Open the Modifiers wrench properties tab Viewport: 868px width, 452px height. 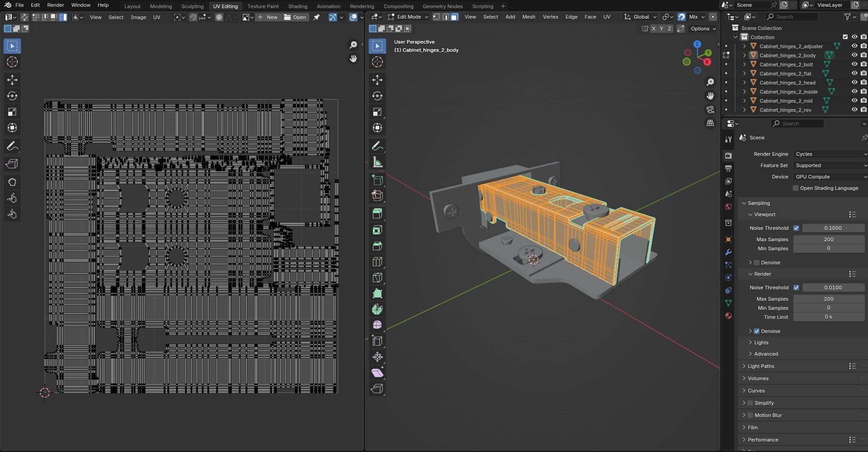tap(728, 252)
